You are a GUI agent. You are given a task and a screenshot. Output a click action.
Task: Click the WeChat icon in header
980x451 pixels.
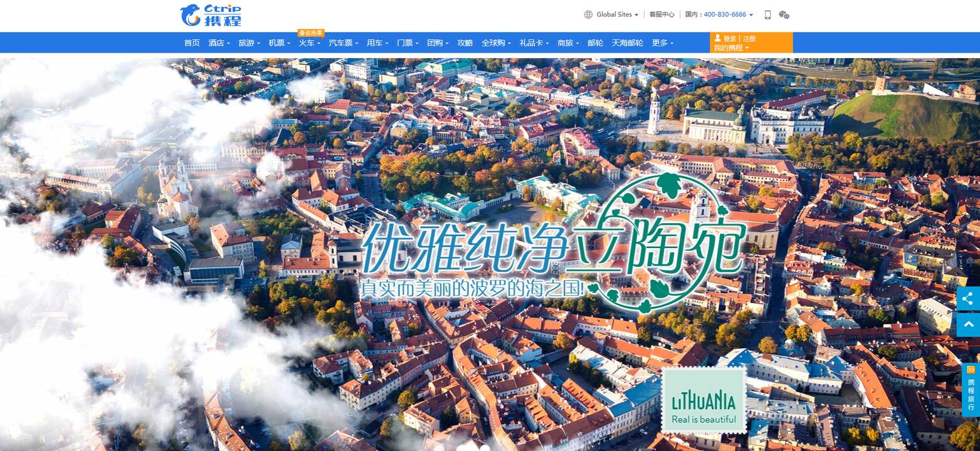[784, 14]
